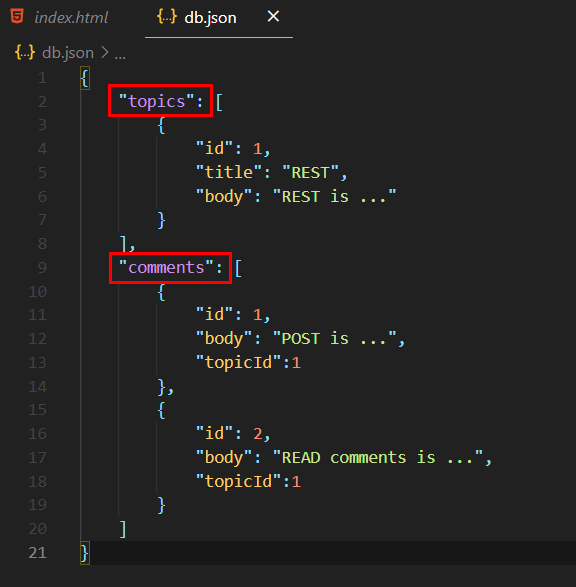Click the opening bracket after "comments"

point(238,268)
